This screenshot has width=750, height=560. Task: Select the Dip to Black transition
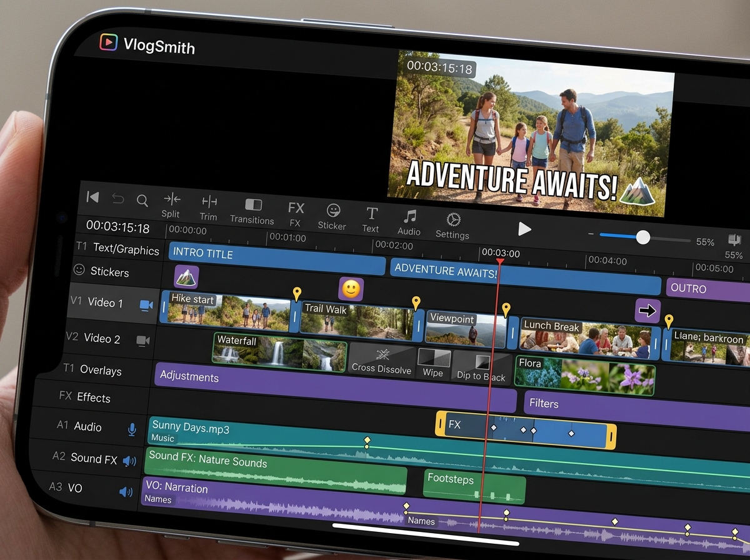[x=481, y=367]
